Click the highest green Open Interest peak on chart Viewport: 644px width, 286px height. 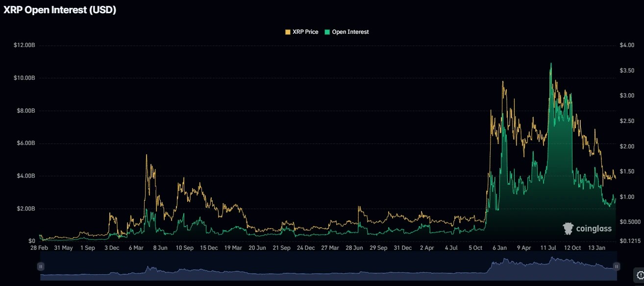[551, 64]
